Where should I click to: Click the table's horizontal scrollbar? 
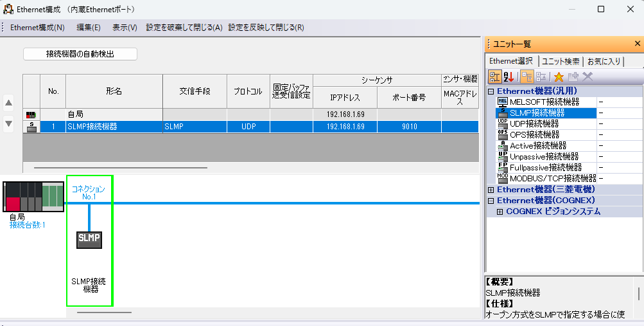coord(121,168)
